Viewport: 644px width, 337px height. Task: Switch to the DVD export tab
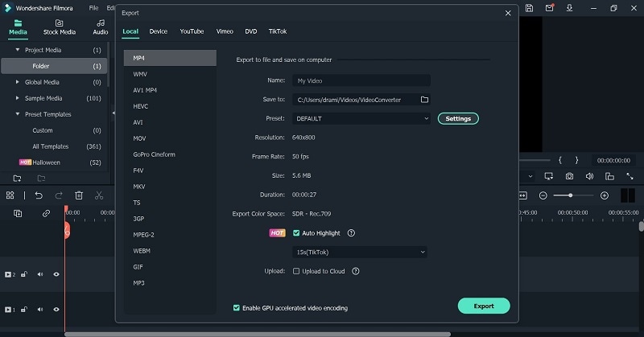[251, 31]
